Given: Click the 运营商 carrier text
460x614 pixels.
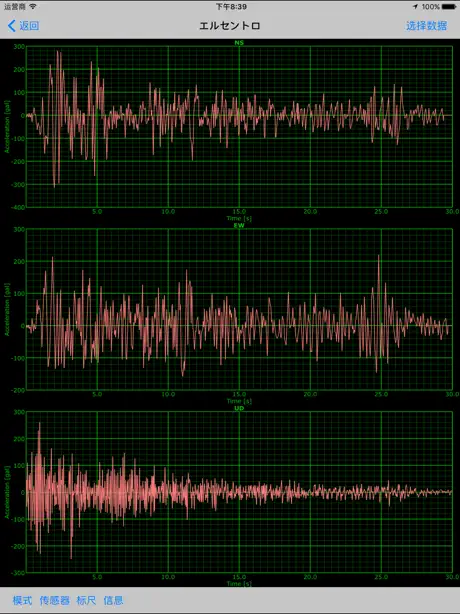Looking at the screenshot, I should [14, 7].
